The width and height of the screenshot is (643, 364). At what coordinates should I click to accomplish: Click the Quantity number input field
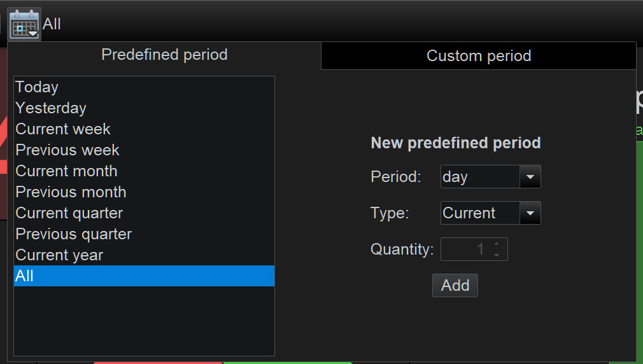[465, 249]
